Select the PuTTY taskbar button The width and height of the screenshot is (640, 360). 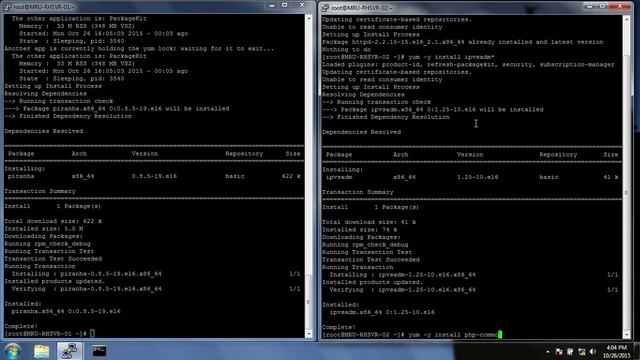[69, 351]
